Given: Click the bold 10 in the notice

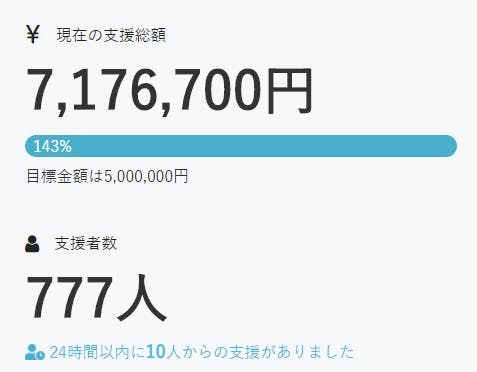Looking at the screenshot, I should (156, 352).
